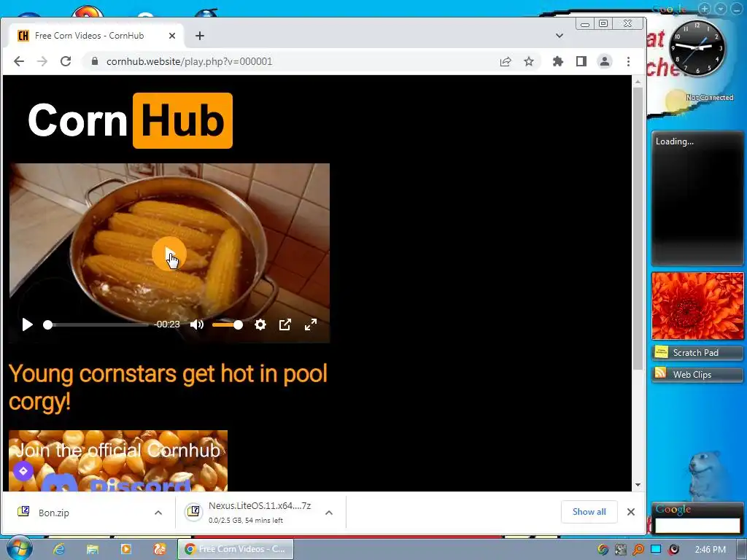This screenshot has height=560, width=747.
Task: Share this page from address bar
Action: tap(506, 61)
